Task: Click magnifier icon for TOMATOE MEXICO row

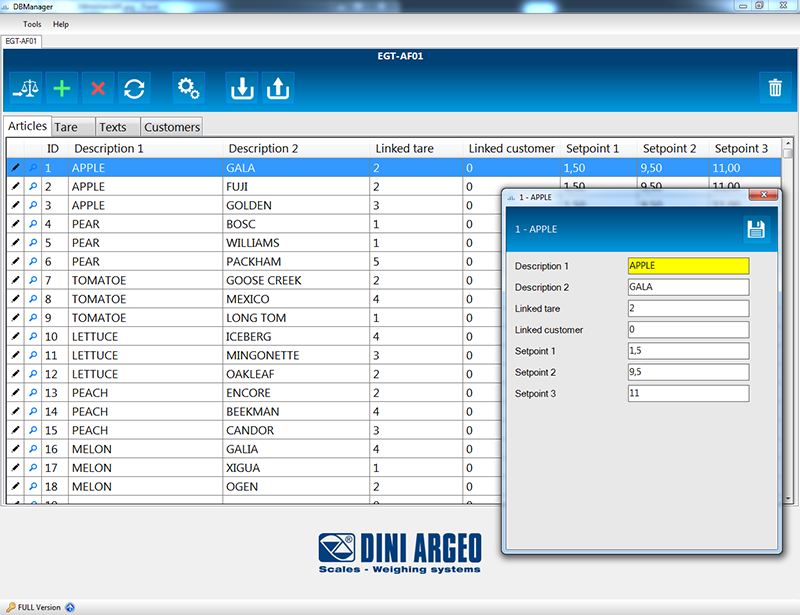Action: point(33,299)
